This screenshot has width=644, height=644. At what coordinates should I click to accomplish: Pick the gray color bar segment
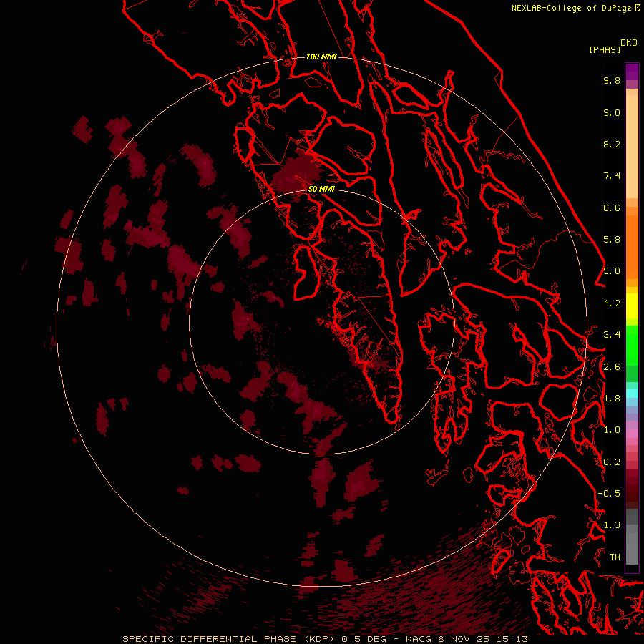pos(632,548)
